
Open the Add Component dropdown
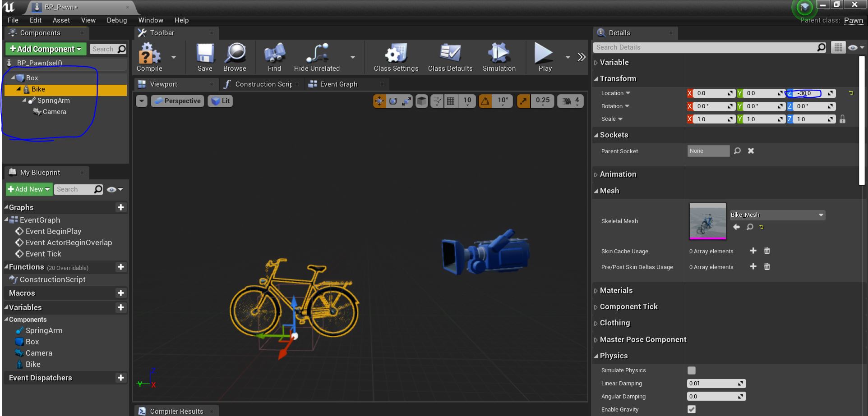pyautogui.click(x=46, y=49)
